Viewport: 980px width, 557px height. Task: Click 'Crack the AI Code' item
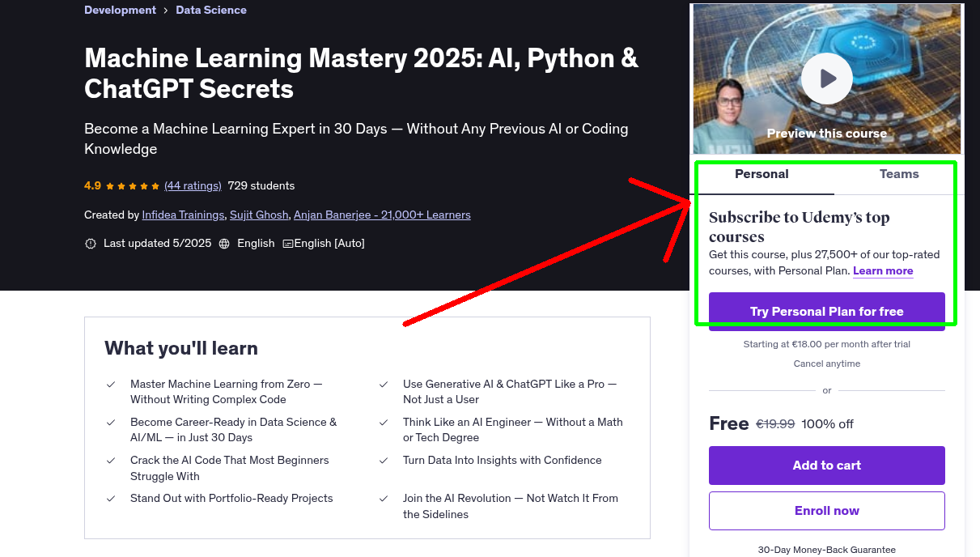(230, 468)
